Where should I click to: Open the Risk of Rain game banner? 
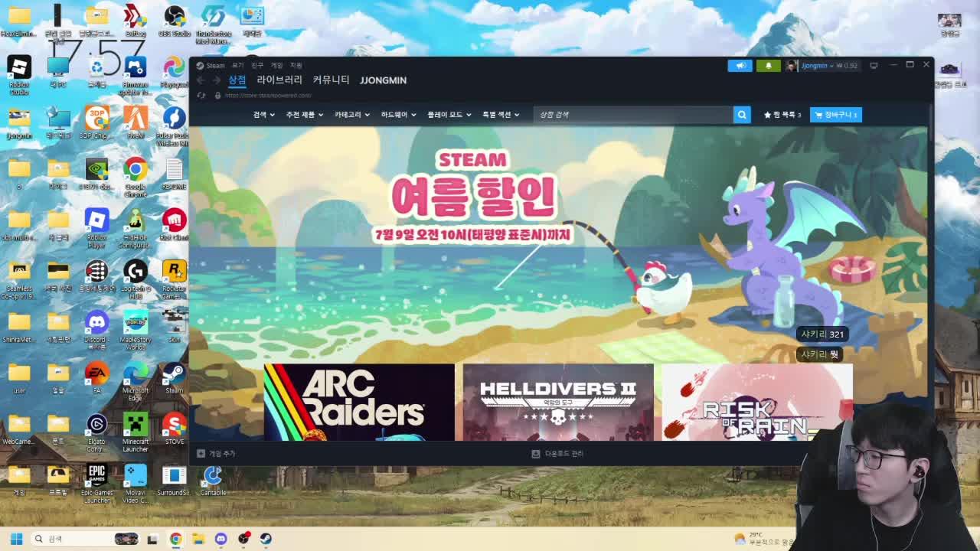(x=757, y=403)
